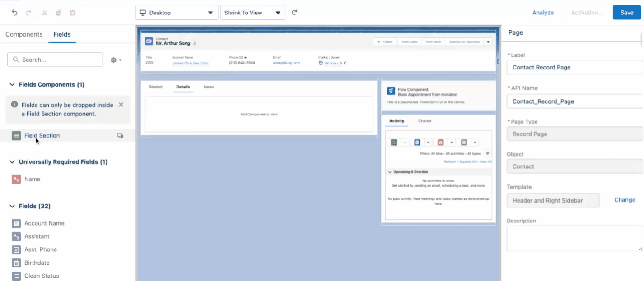This screenshot has height=281, width=644.
Task: Click the Label input field
Action: tap(574, 67)
